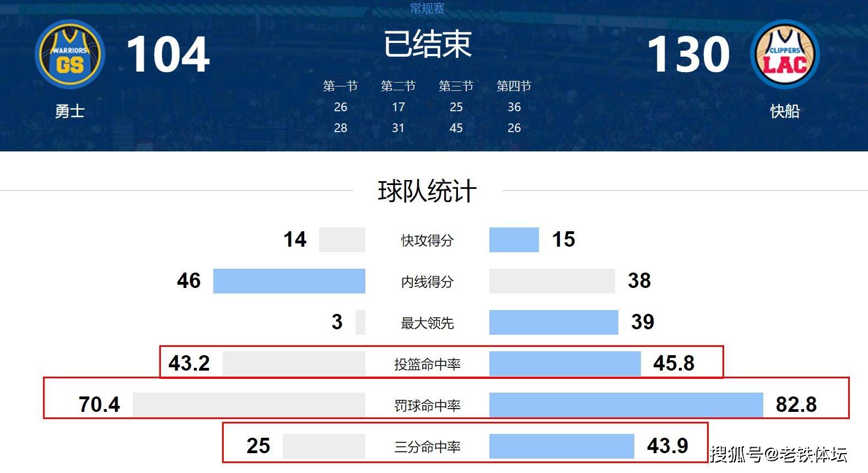The width and height of the screenshot is (868, 473).
Task: Click the Clippers 快攻得分 blue bar
Action: (514, 240)
